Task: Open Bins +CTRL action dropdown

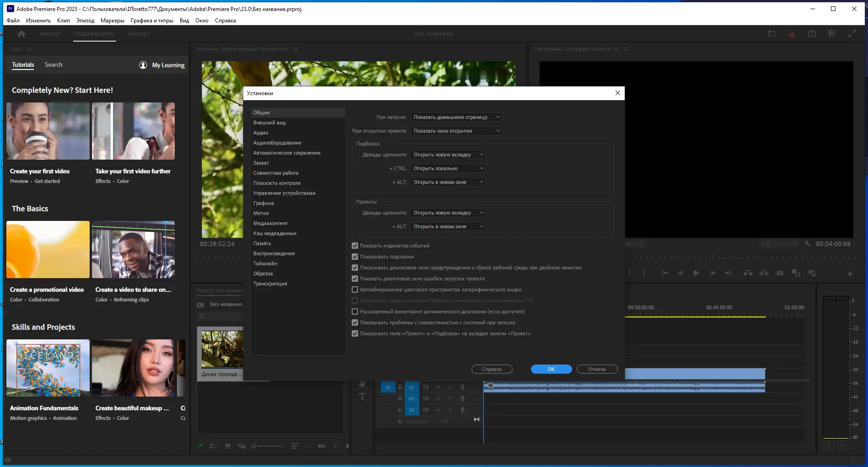Action: [448, 168]
